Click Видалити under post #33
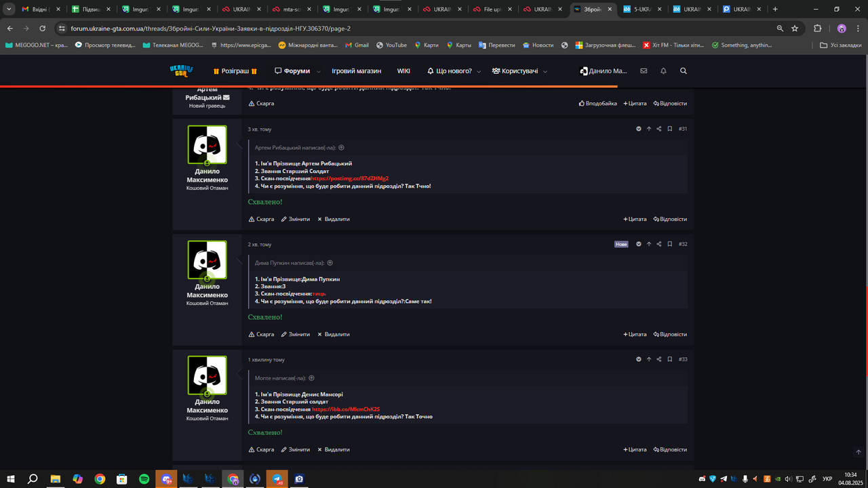 tap(333, 449)
